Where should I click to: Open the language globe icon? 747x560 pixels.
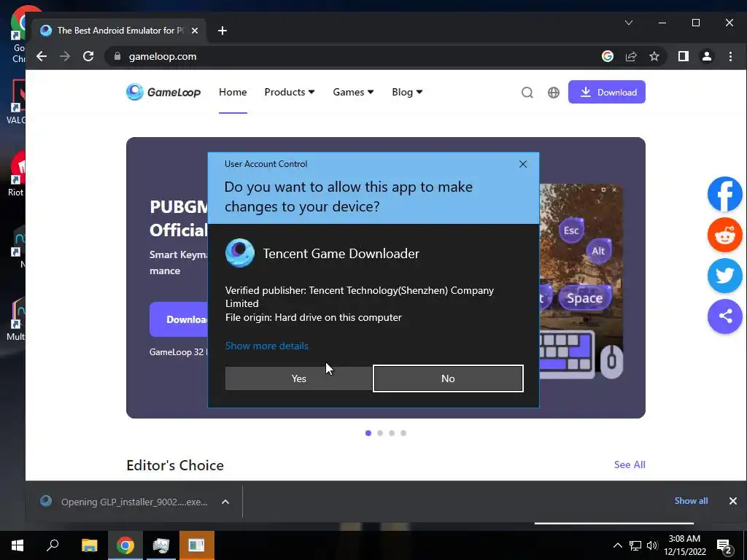pyautogui.click(x=554, y=93)
